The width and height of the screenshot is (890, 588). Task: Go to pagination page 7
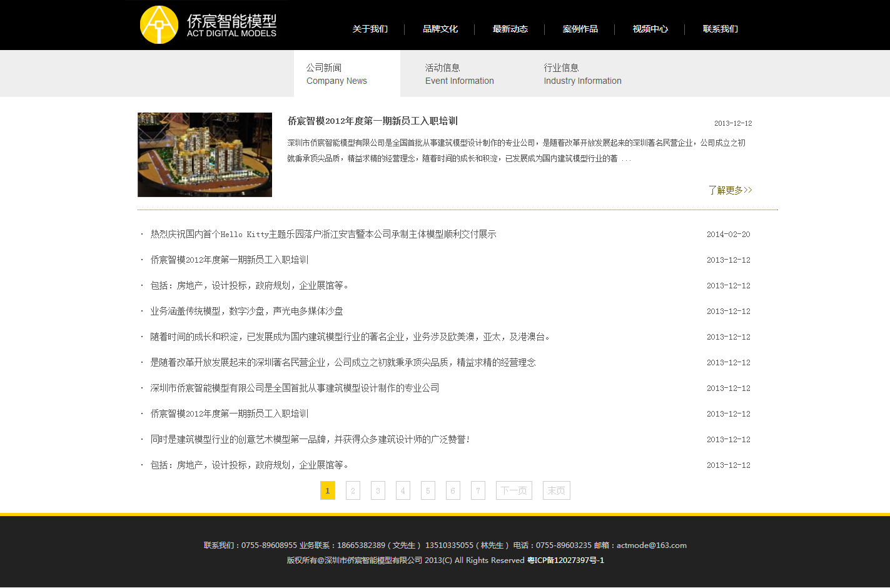point(478,490)
